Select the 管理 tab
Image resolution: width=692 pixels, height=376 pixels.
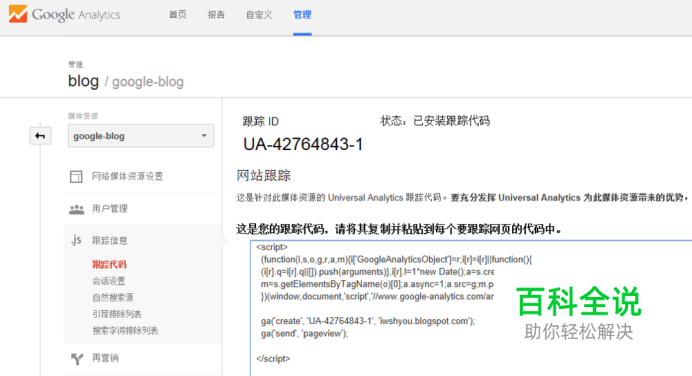click(302, 15)
